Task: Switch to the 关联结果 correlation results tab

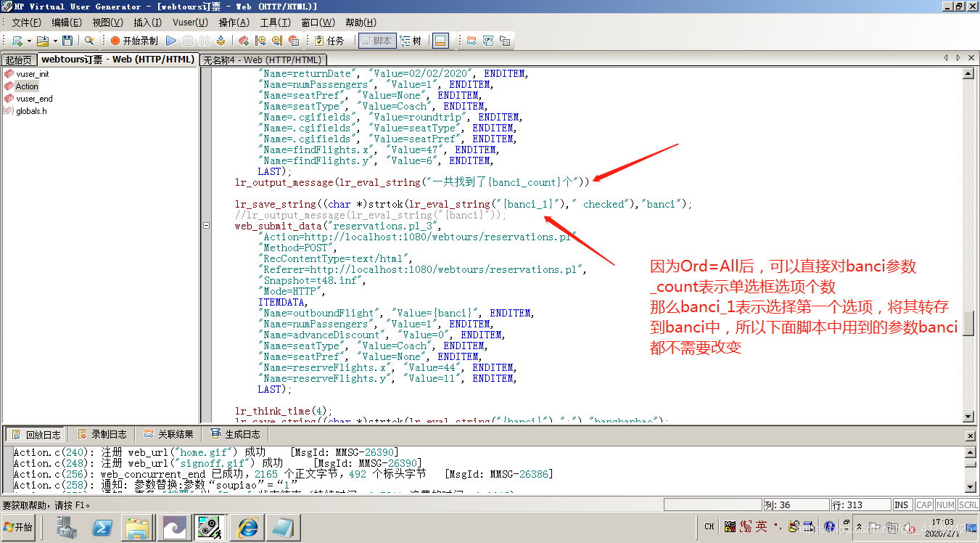Action: click(168, 434)
